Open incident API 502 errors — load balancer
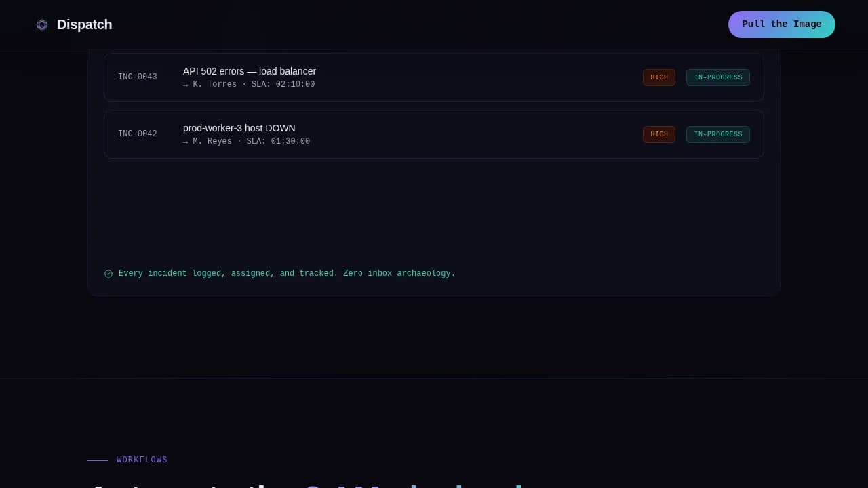Image resolution: width=868 pixels, height=488 pixels. point(250,71)
